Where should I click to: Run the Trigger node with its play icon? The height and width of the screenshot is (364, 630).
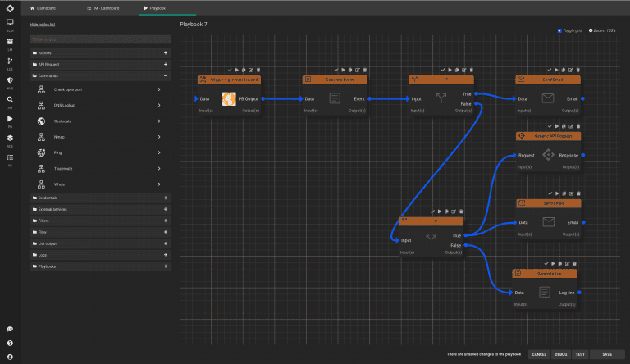tap(236, 70)
